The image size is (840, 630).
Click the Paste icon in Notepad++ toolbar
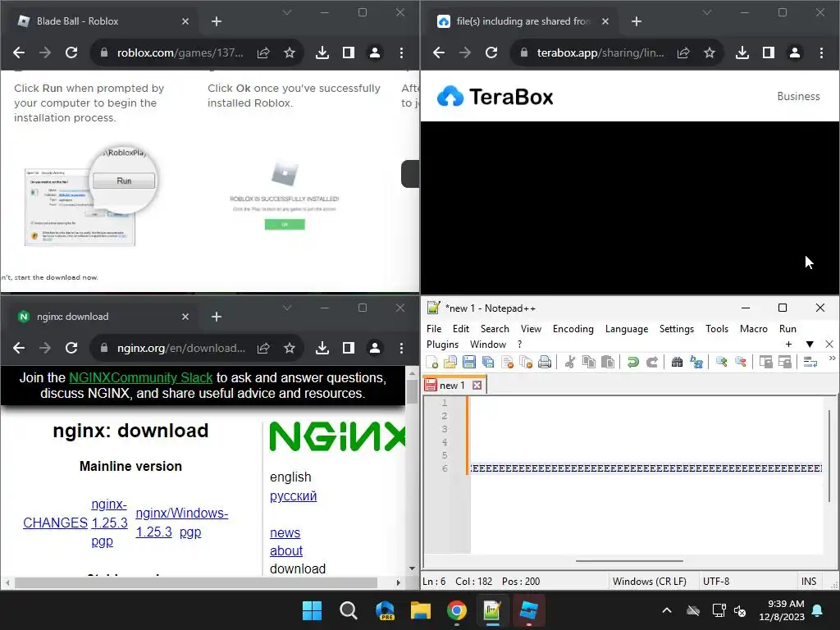608,363
